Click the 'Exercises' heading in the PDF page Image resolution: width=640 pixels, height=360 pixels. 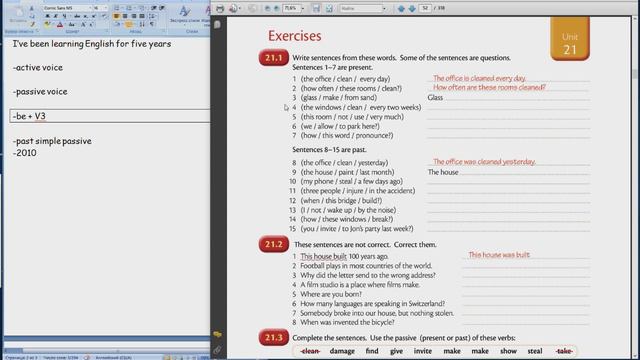(294, 36)
